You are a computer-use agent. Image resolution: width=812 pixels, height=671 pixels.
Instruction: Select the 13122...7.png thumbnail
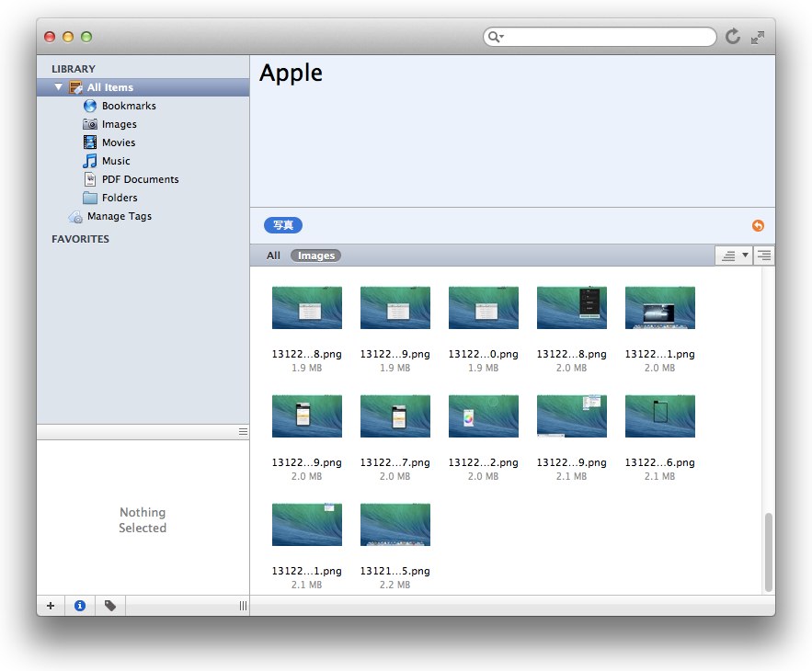(395, 416)
